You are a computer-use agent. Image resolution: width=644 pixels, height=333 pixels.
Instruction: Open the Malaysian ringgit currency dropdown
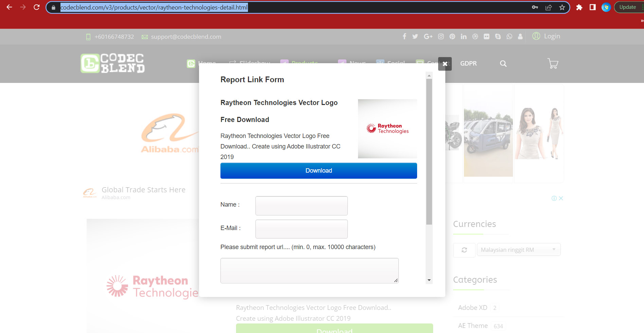pos(518,249)
